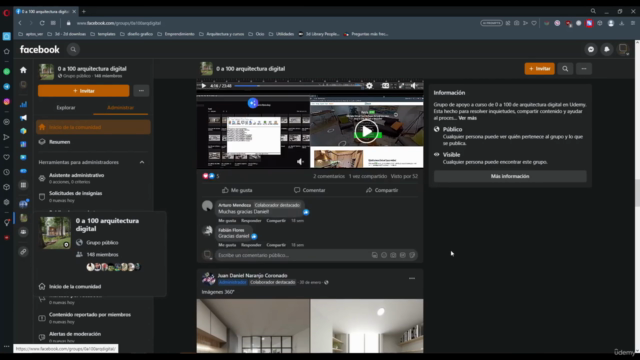Click Inicio de la comunidad in the group popup card
The width and height of the screenshot is (640, 360).
(x=75, y=287)
